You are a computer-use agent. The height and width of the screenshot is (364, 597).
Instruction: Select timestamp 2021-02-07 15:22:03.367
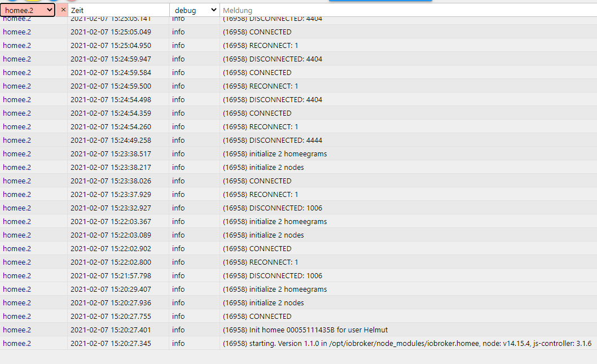pyautogui.click(x=111, y=222)
